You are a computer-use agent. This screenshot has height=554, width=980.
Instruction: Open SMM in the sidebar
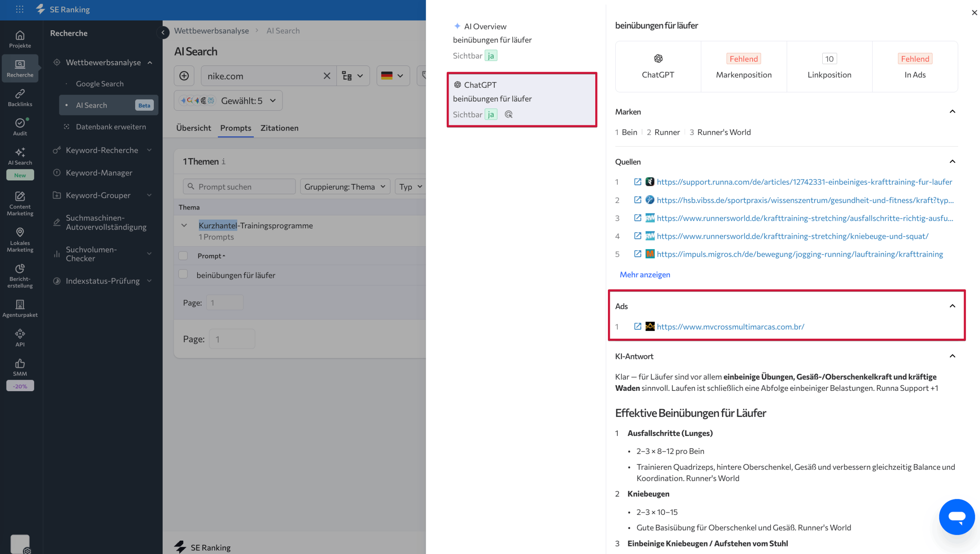pos(20,367)
